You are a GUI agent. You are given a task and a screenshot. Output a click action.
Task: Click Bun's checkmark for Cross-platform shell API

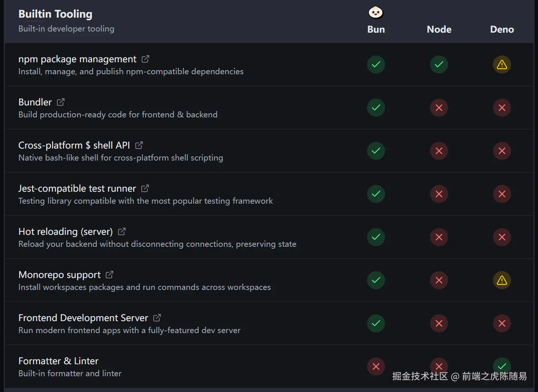coord(376,151)
